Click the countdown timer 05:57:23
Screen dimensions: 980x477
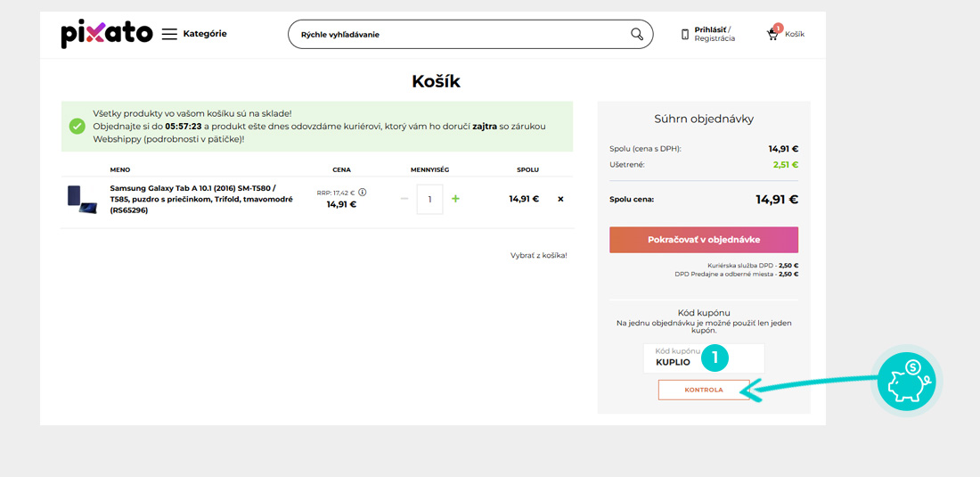point(184,127)
